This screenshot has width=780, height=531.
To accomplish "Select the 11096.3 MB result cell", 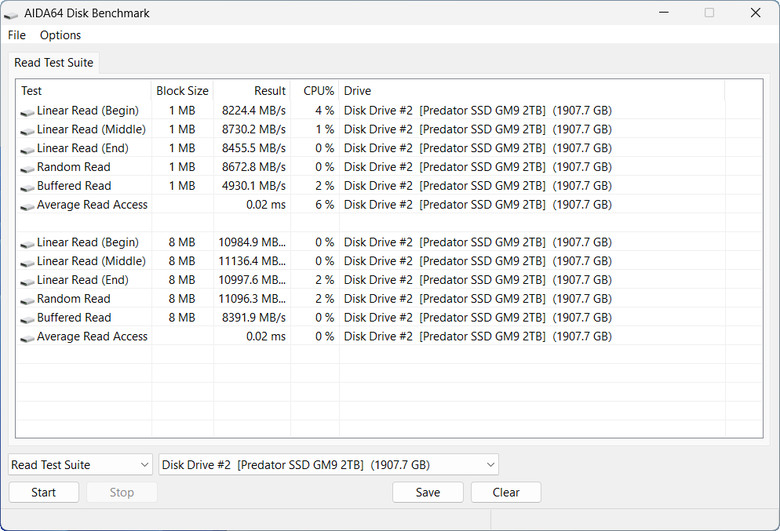I will point(252,299).
